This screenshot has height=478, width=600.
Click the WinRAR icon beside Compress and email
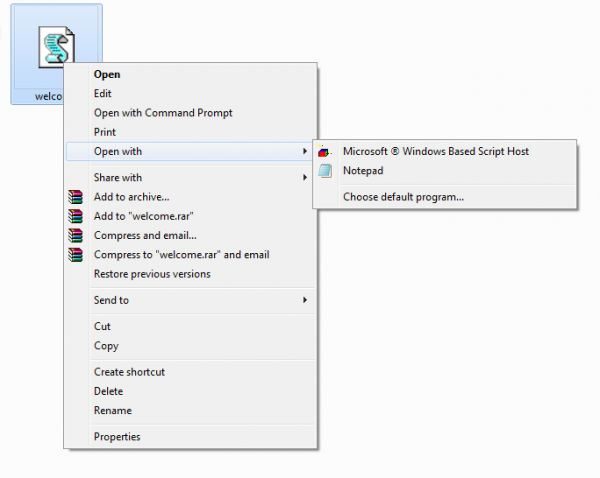pos(75,235)
